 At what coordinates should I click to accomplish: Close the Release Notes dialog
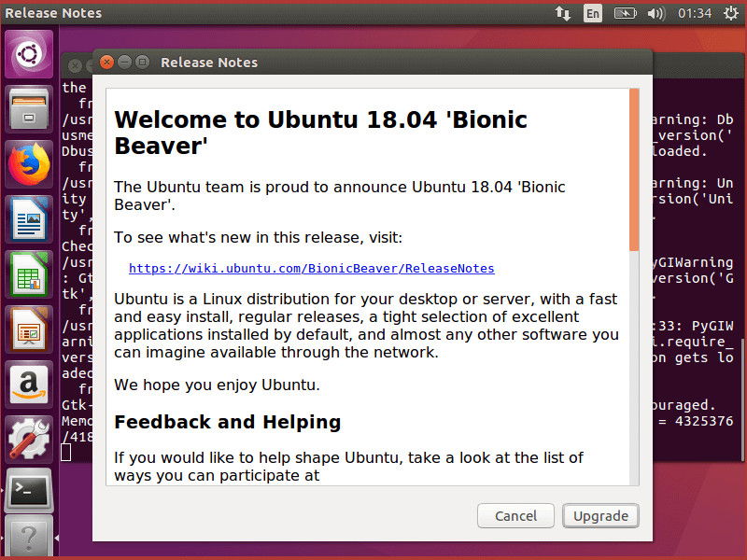click(x=106, y=62)
